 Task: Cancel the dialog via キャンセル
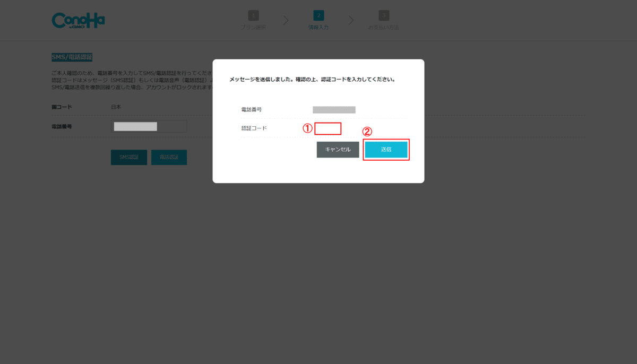pos(338,150)
